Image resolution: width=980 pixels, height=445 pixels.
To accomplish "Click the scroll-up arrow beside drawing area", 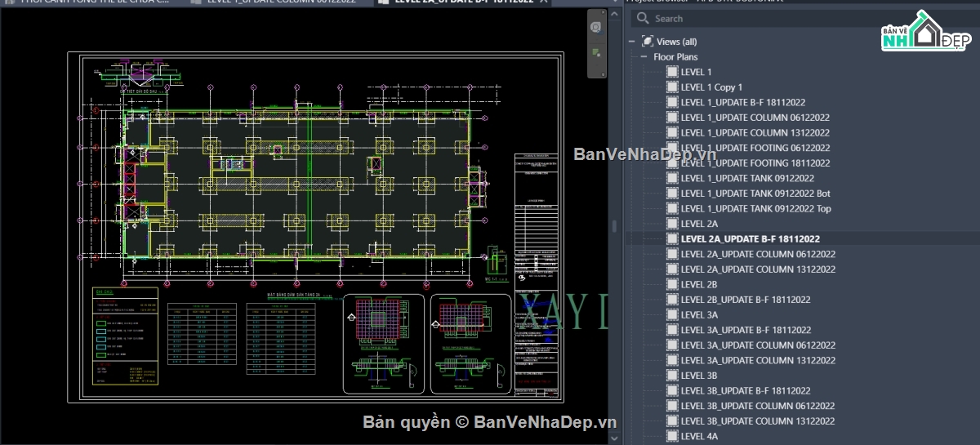I will coord(615,15).
